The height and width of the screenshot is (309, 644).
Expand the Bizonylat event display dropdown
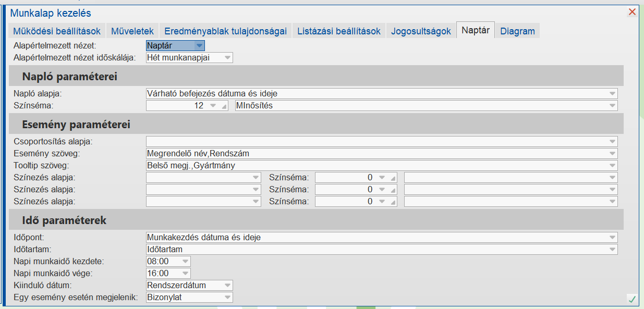click(x=227, y=298)
